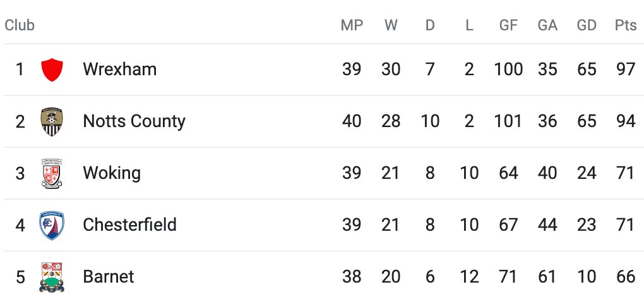Select the Barnet team name
The image size is (644, 306).
click(109, 277)
